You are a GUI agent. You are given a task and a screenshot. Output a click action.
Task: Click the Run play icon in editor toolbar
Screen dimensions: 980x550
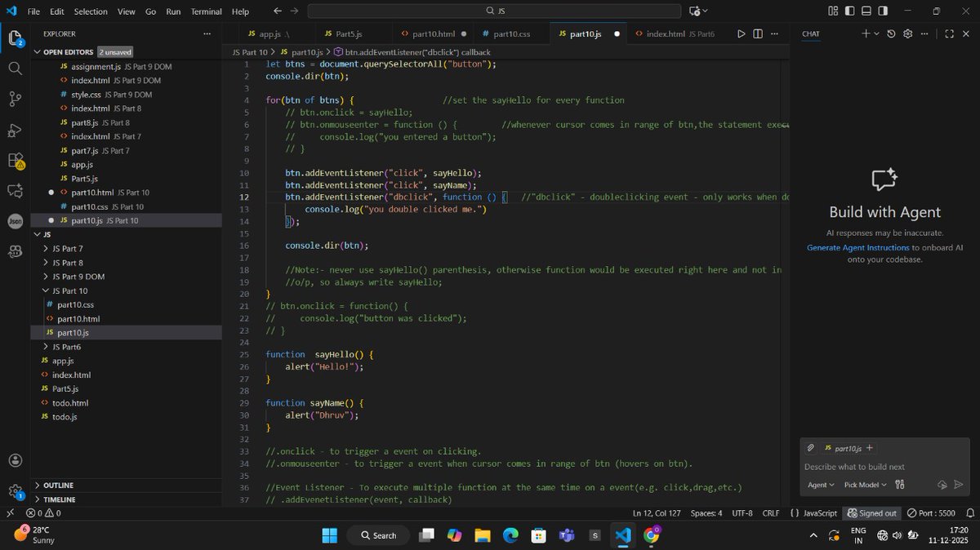point(741,34)
